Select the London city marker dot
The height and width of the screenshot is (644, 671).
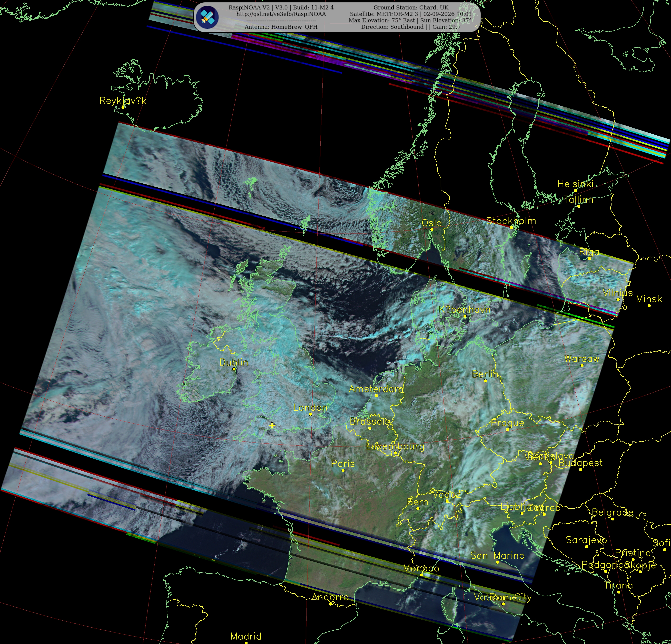pos(311,414)
